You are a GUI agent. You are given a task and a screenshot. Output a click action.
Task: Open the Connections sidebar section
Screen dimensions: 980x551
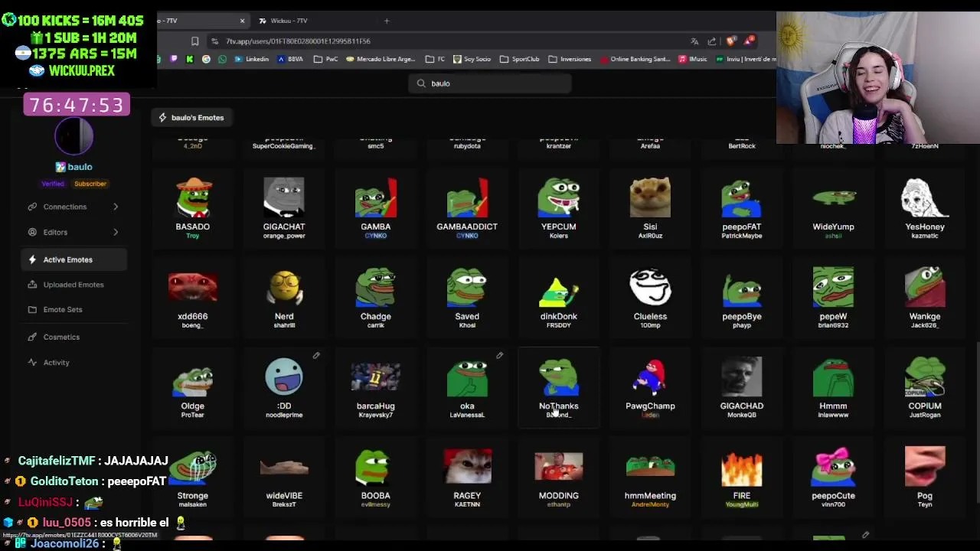tap(73, 207)
